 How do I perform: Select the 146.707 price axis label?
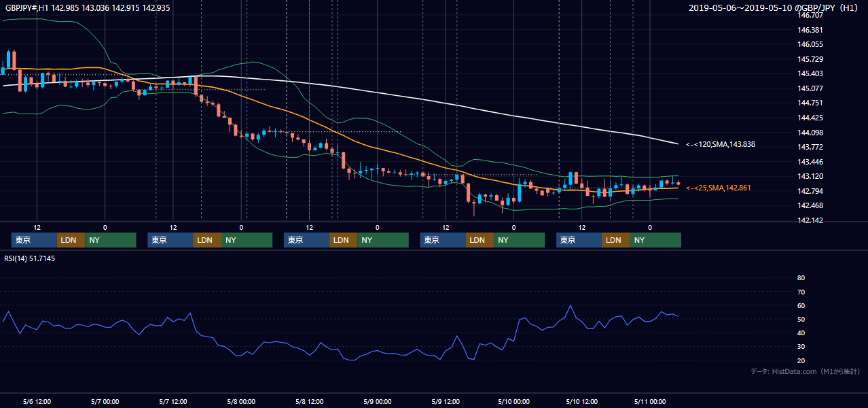point(810,15)
